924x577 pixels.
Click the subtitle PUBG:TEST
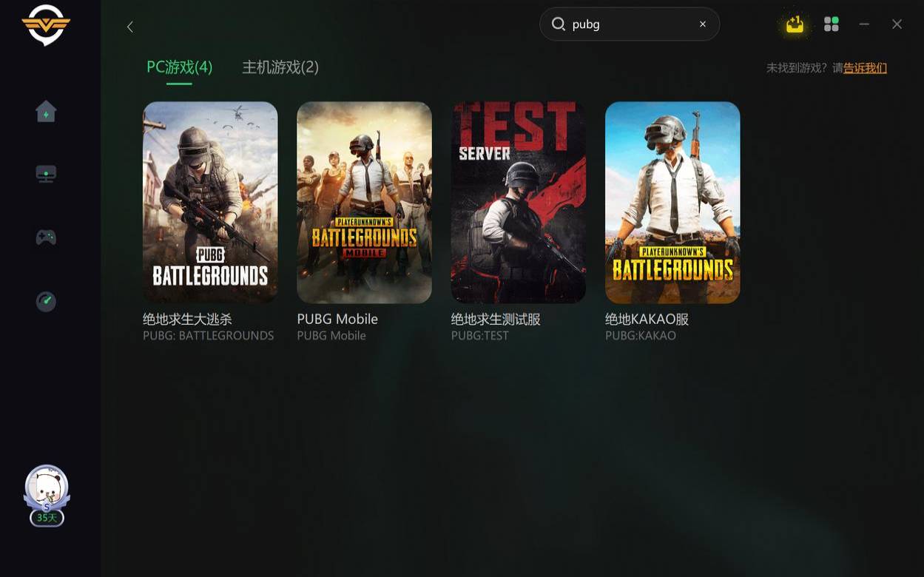(x=480, y=336)
